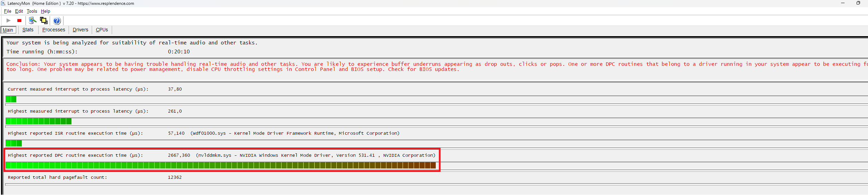Minimize the LatencyMon window
Viewport: 868px width, 195px height.
click(x=843, y=3)
